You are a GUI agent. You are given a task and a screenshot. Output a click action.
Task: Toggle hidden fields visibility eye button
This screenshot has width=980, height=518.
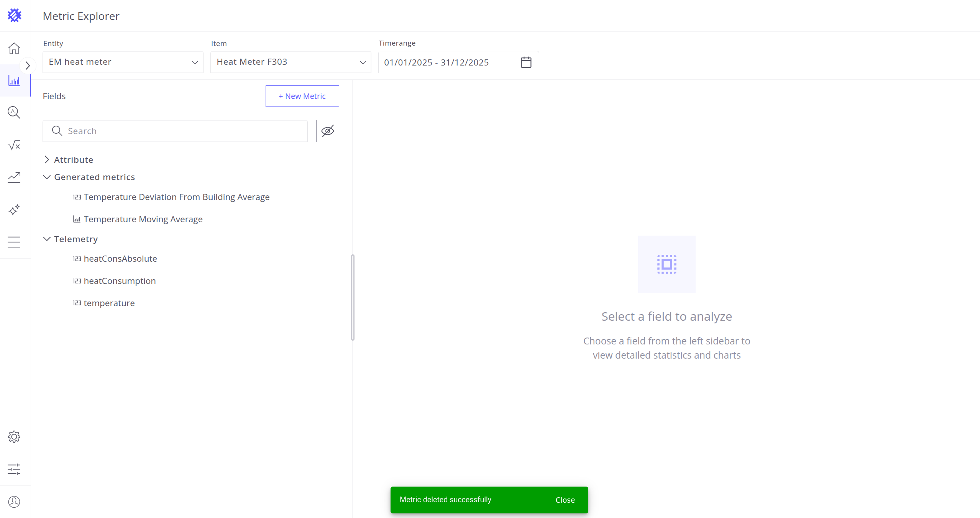(327, 131)
